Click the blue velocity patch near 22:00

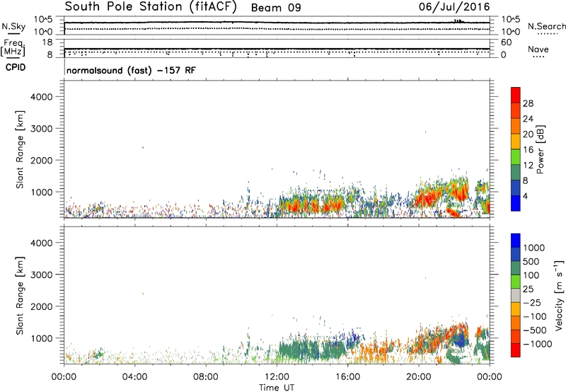pyautogui.click(x=461, y=340)
